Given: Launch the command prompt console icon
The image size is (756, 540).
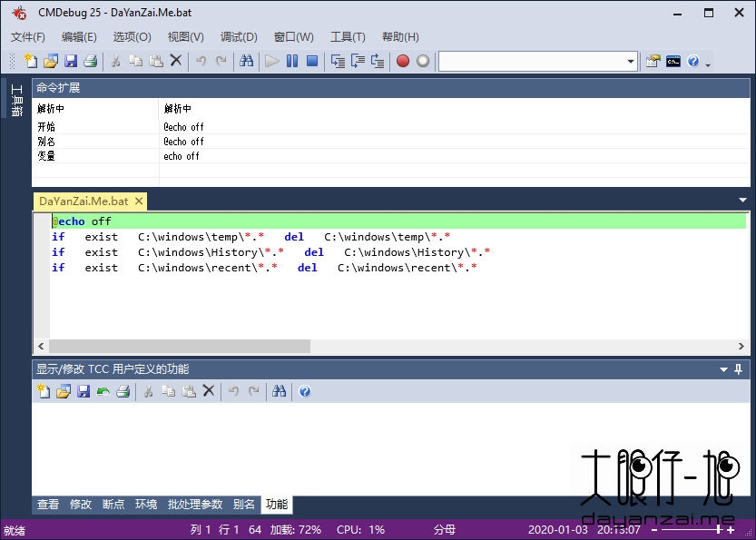Looking at the screenshot, I should coord(673,61).
